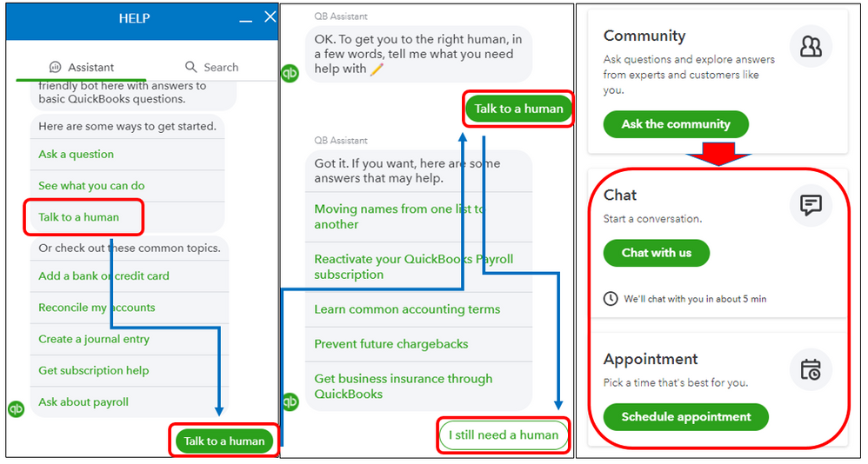Minimize the HELP panel
Screen dimensions: 868x464
coord(246,19)
